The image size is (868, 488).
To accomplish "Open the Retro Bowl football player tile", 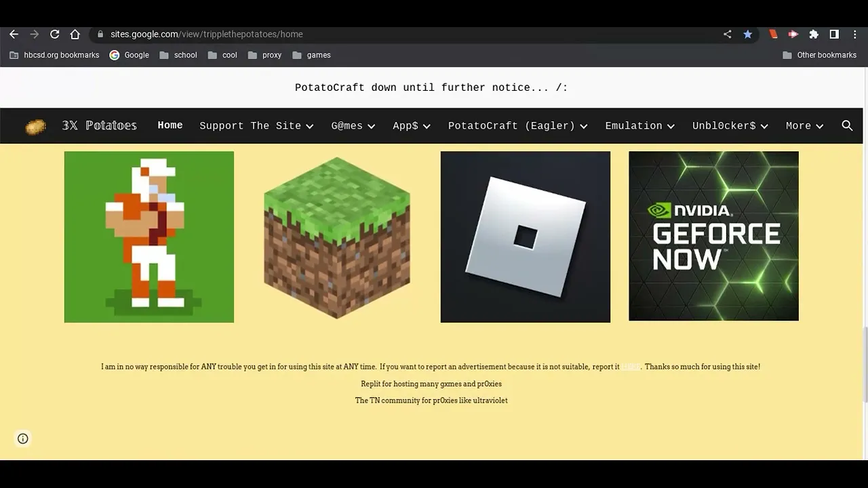I will (x=149, y=237).
